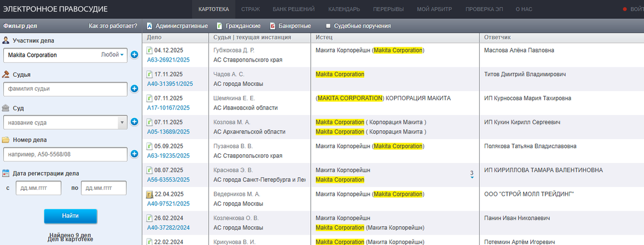Open the Мой арбитр tab
Viewport: 644px width, 245px height.
tap(434, 9)
